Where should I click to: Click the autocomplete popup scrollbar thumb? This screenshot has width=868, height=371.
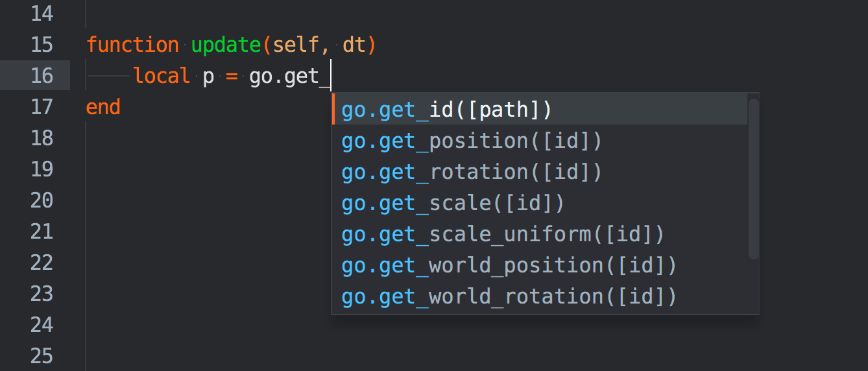(753, 178)
